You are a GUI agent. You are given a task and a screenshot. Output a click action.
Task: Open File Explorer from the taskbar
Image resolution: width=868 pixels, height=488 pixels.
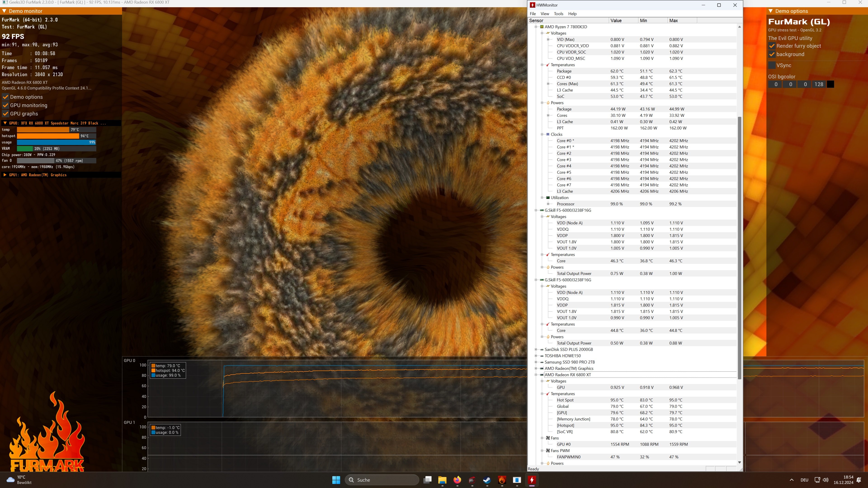442,480
